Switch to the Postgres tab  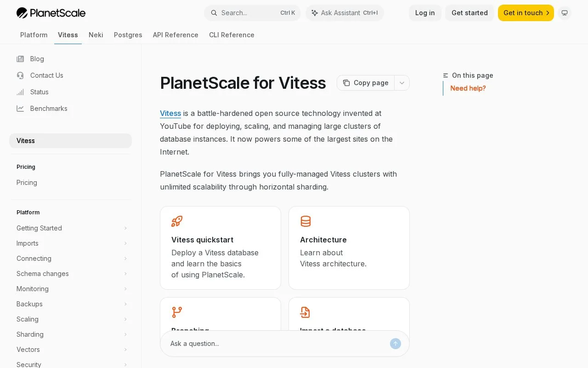pos(128,35)
